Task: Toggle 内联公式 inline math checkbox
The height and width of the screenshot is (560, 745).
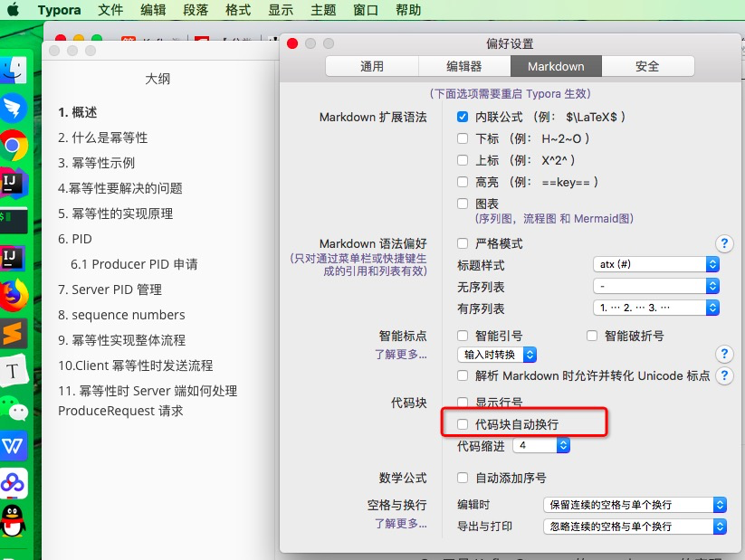Action: pyautogui.click(x=463, y=117)
